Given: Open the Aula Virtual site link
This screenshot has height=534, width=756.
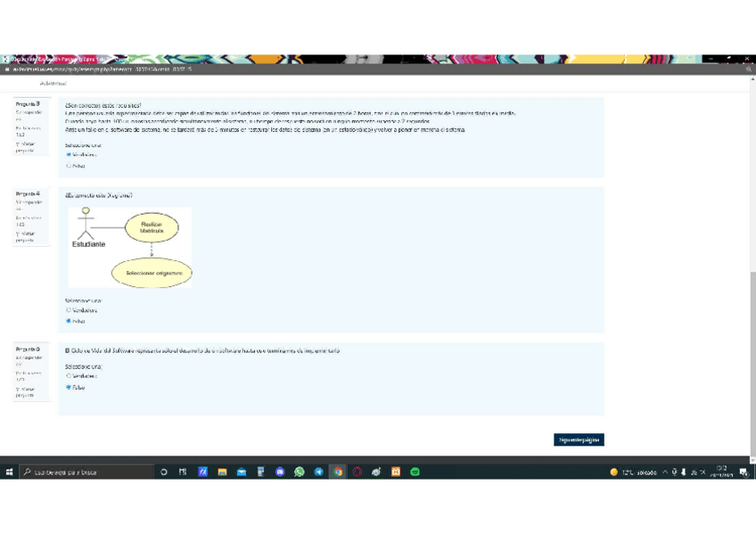Looking at the screenshot, I should click(53, 84).
